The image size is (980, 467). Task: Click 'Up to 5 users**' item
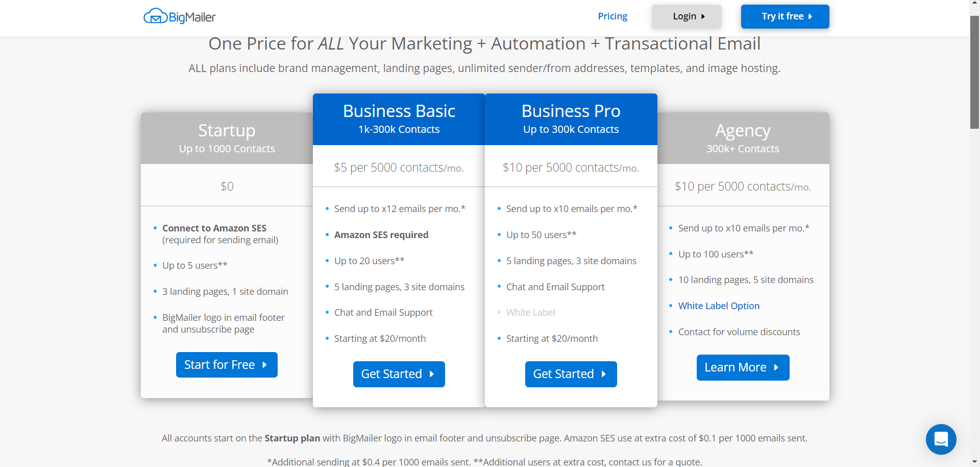[x=194, y=265]
